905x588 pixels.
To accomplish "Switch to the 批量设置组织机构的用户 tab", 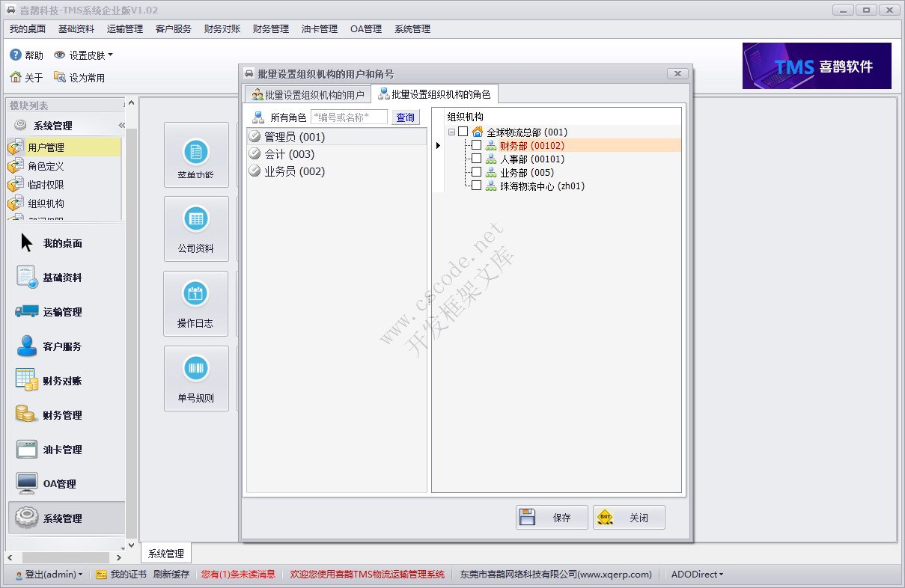I will click(308, 95).
